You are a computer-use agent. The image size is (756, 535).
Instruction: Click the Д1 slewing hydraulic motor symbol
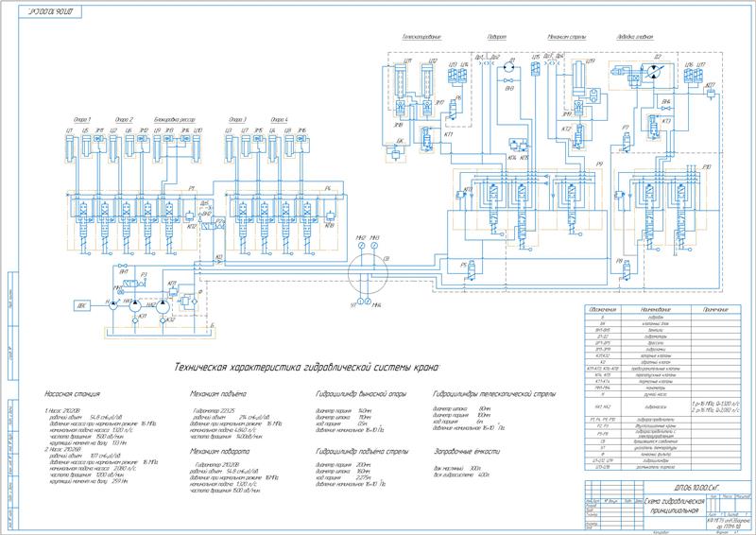pyautogui.click(x=509, y=67)
